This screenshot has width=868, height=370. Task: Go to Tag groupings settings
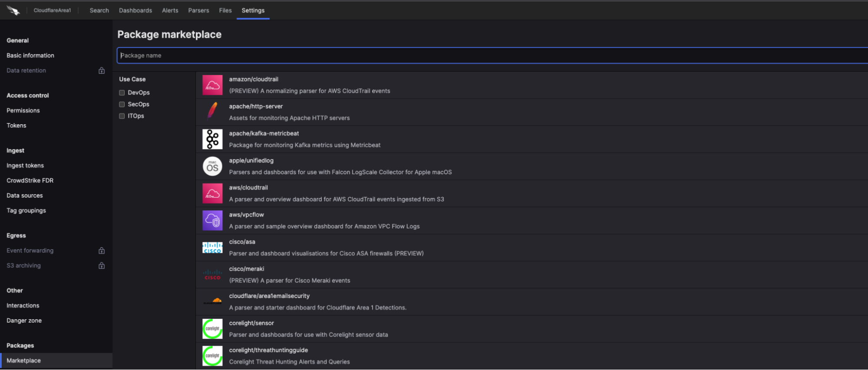point(26,211)
